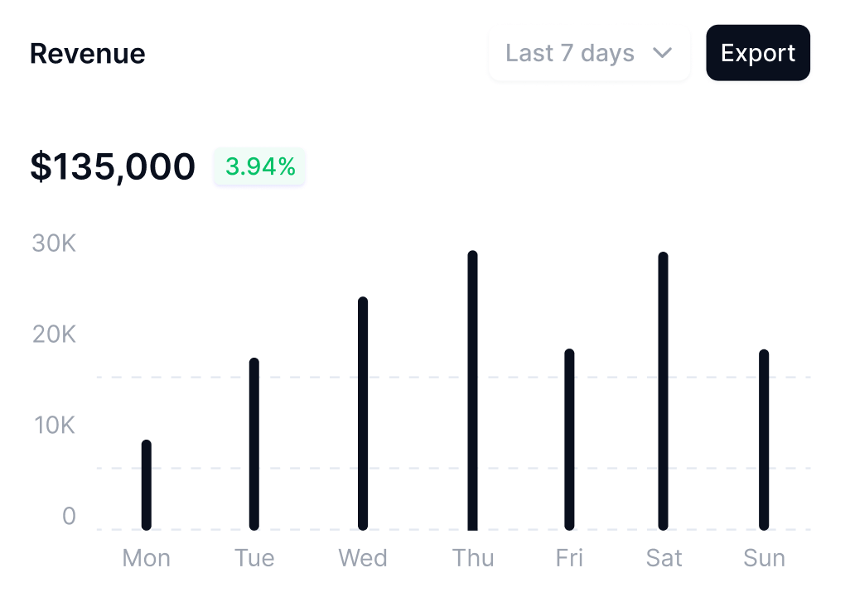Screen dimensions: 850x616
Task: Click the Sat axis label
Action: point(664,558)
